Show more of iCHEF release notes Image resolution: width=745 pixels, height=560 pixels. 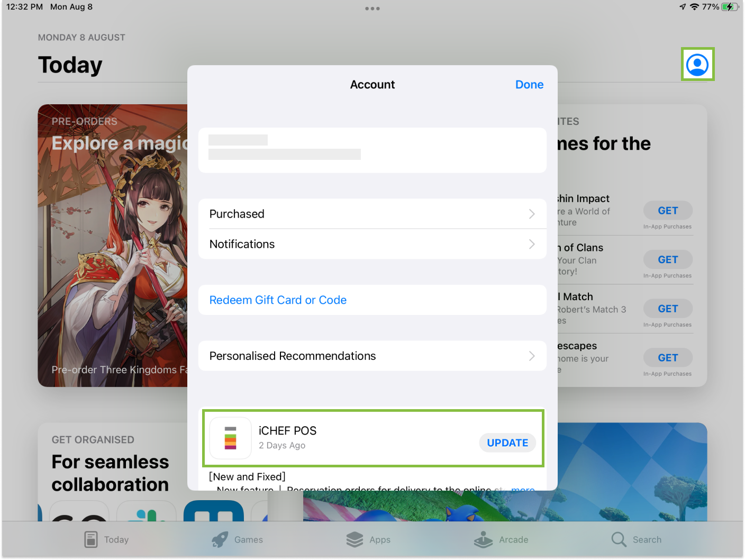tap(523, 487)
